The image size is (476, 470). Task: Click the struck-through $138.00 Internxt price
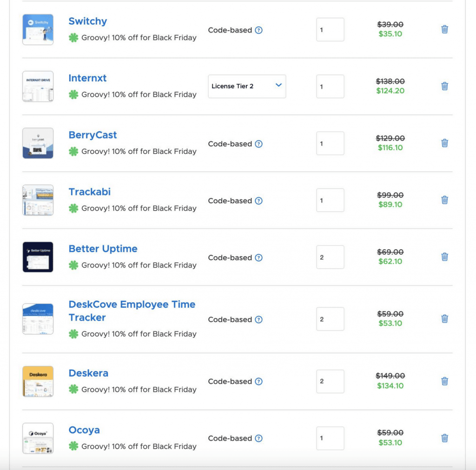(390, 81)
